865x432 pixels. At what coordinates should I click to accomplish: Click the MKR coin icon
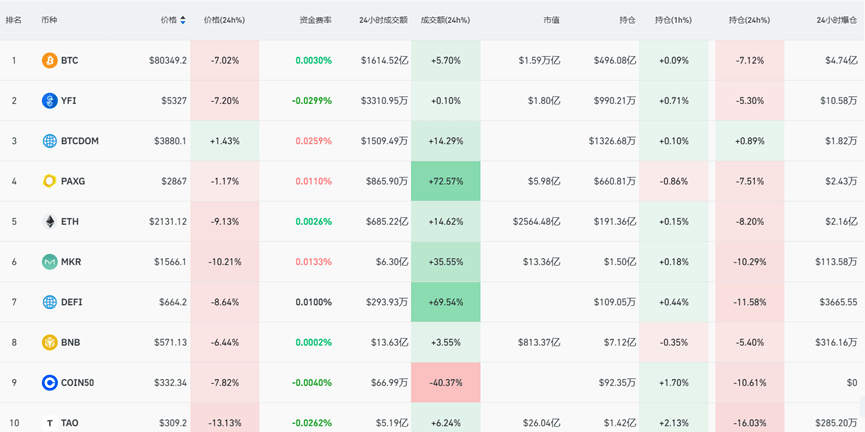pos(49,262)
